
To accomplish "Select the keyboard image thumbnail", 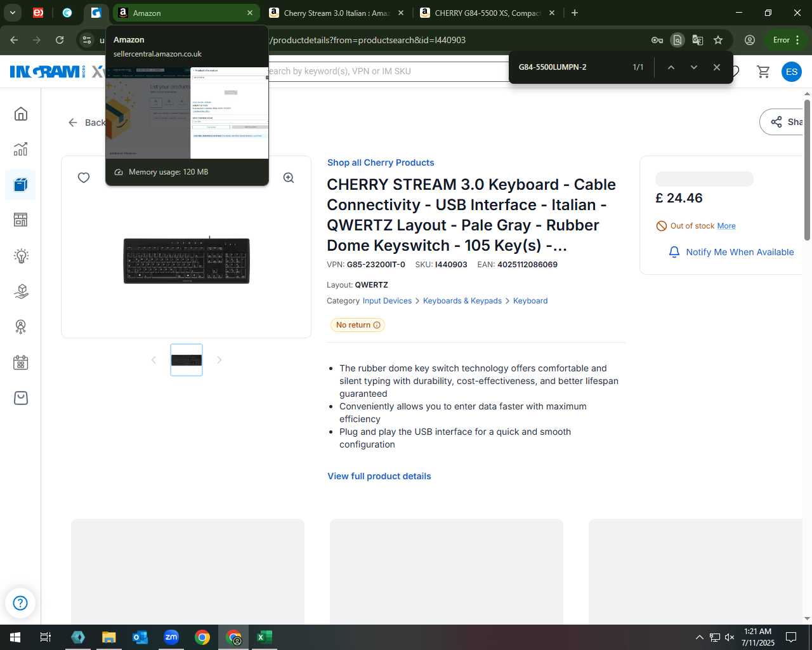I will click(x=187, y=360).
